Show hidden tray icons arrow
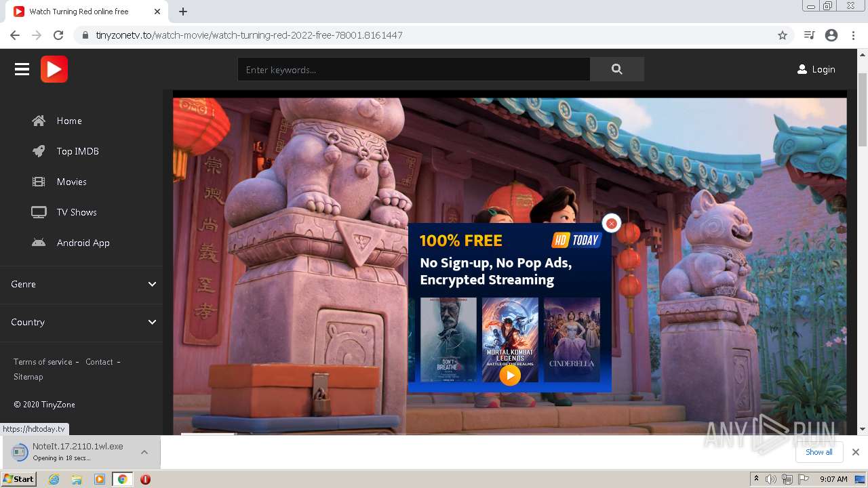868x488 pixels. [756, 479]
